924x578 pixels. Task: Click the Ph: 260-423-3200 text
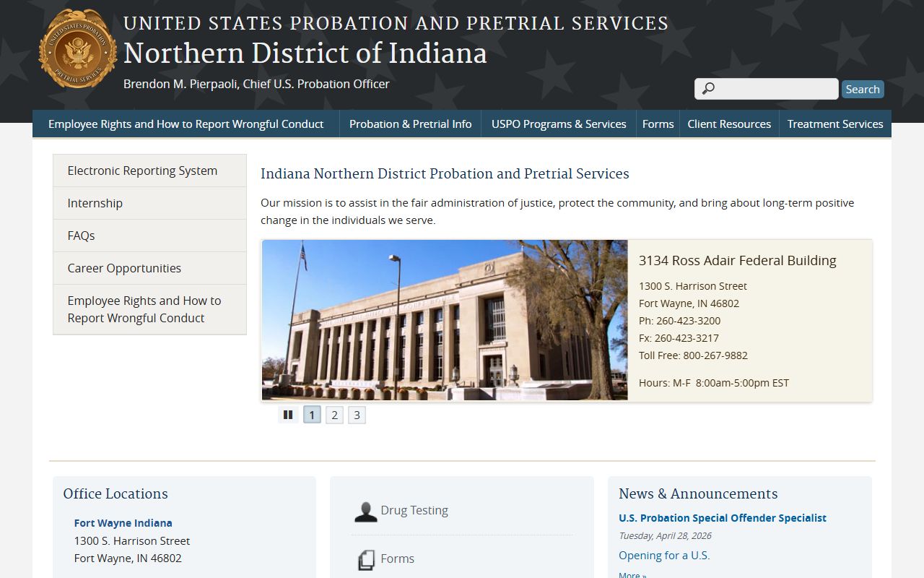coord(679,321)
